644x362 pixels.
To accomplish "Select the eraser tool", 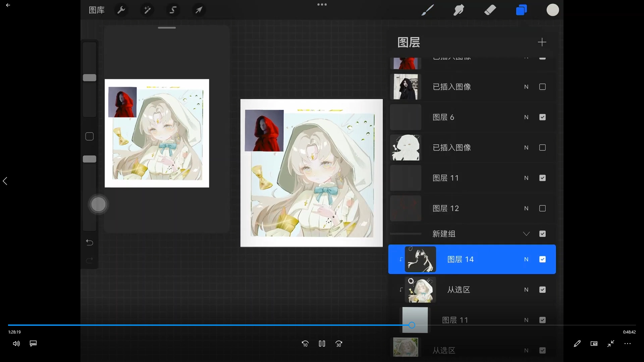I will click(x=490, y=10).
